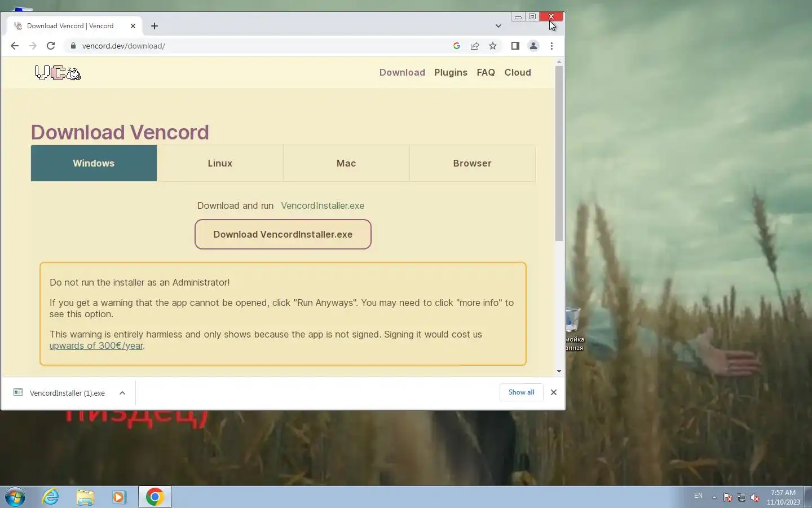
Task: Maximize the Chrome window
Action: coord(532,17)
